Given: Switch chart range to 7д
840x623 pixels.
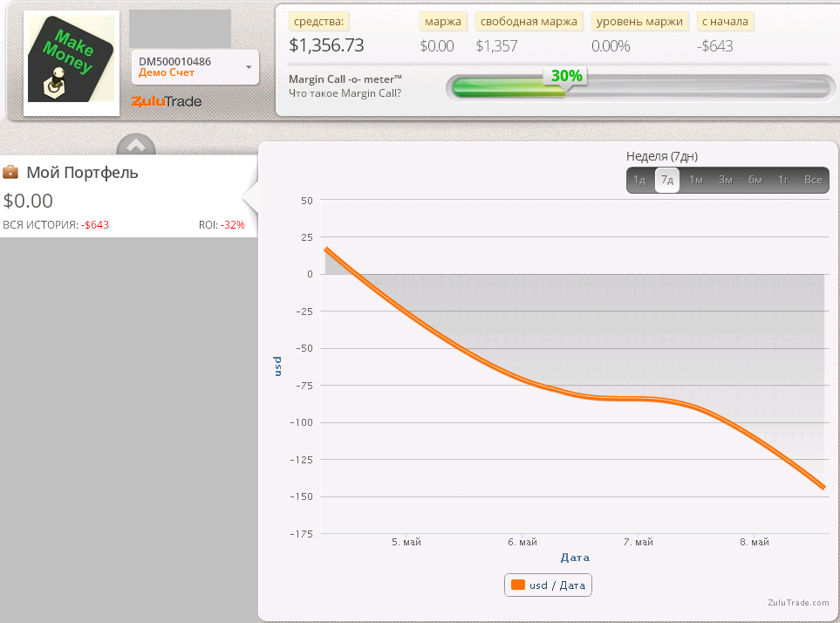Looking at the screenshot, I should pos(667,180).
